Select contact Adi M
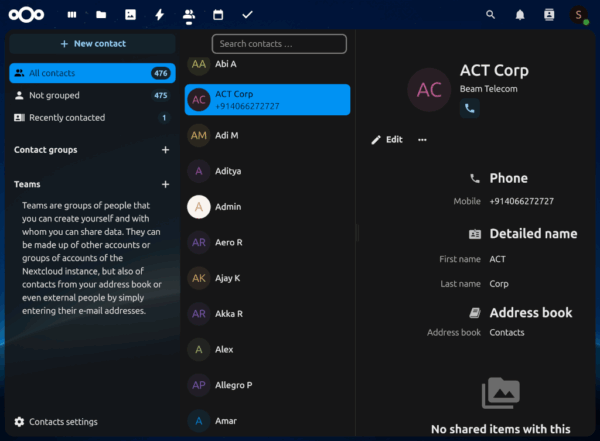The height and width of the screenshot is (441, 600). pos(267,136)
